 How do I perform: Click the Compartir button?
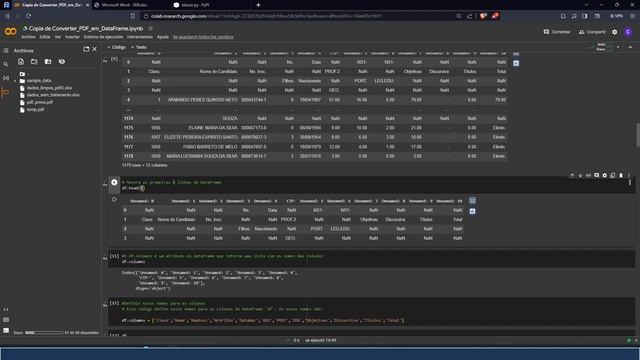[592, 32]
